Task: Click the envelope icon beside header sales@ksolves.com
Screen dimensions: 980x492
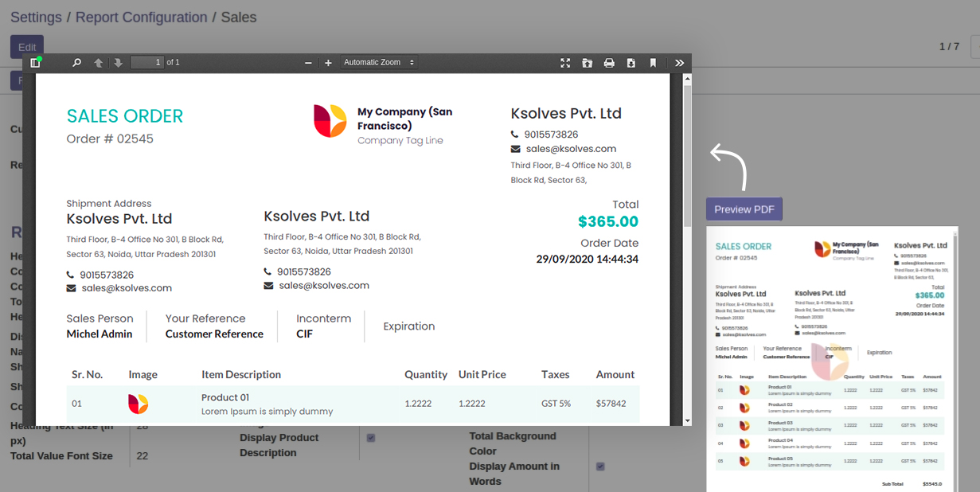Action: click(x=515, y=149)
